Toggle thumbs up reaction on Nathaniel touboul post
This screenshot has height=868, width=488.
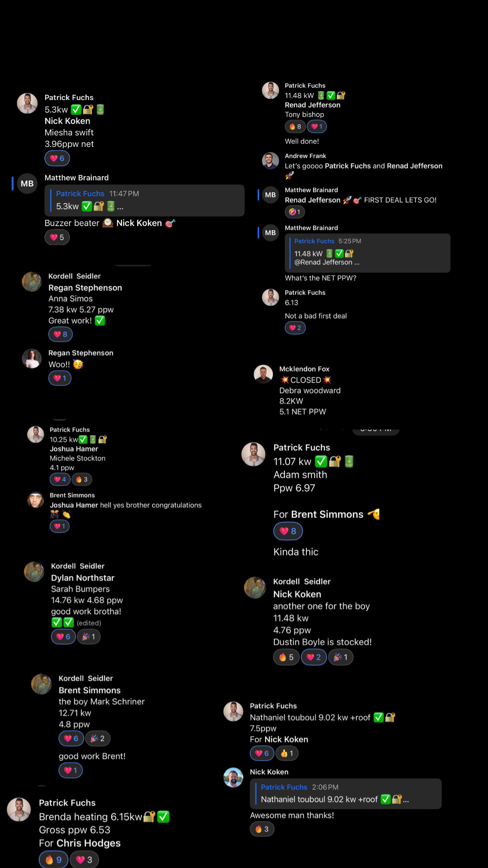(287, 753)
